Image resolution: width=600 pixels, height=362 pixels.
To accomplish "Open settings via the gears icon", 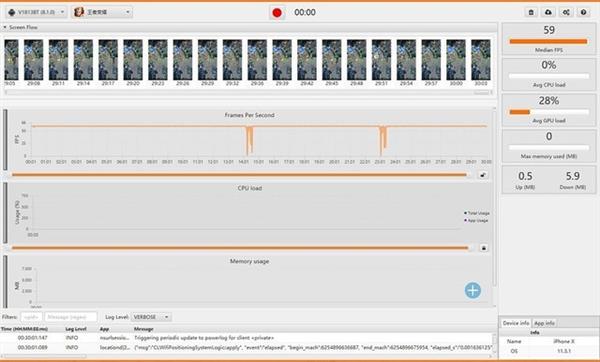I will tap(566, 12).
